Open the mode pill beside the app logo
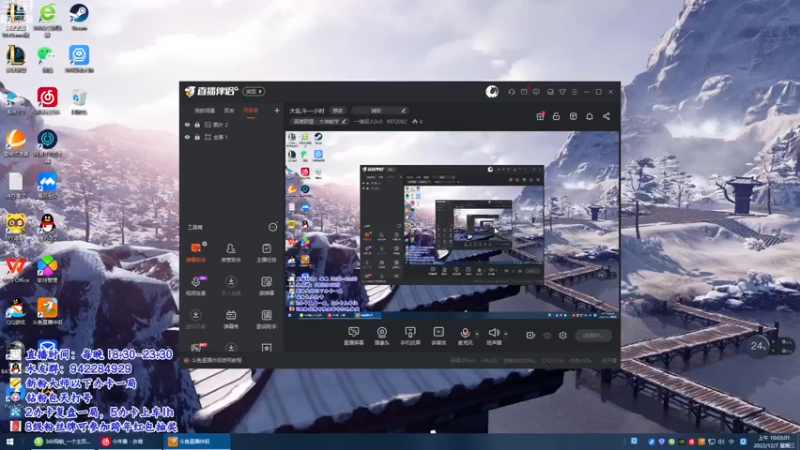The width and height of the screenshot is (800, 450). click(254, 91)
